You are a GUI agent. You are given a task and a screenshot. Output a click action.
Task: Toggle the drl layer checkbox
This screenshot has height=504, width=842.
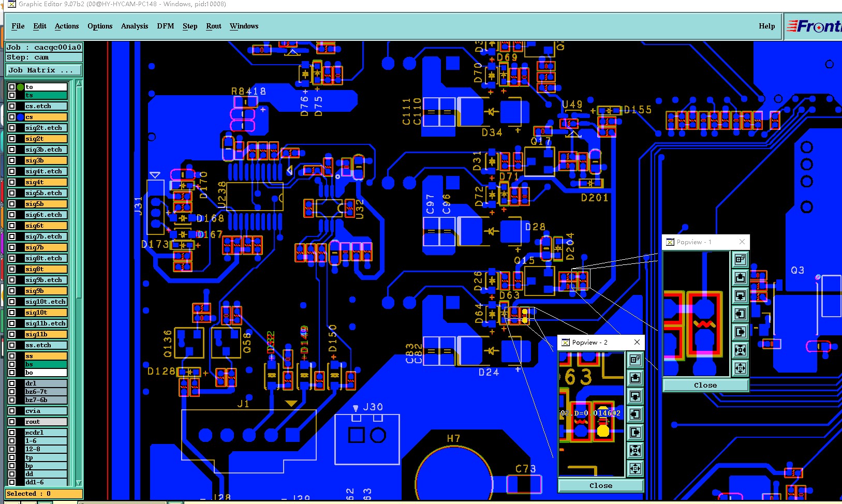(x=12, y=383)
